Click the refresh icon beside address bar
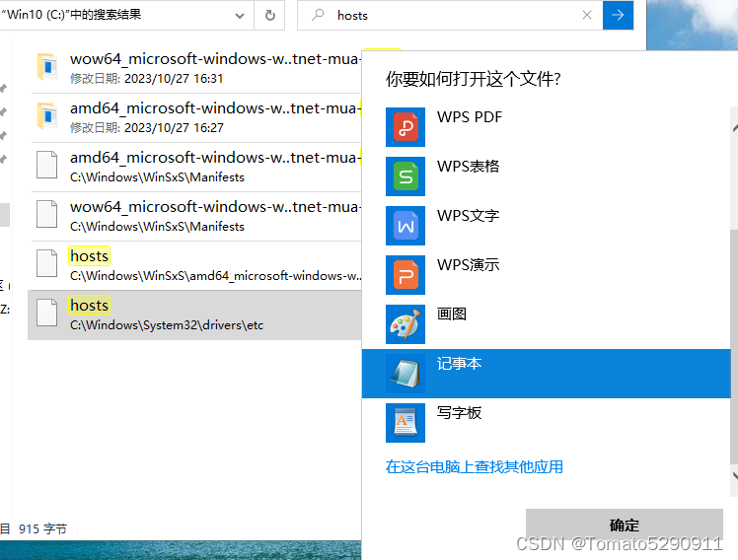 (269, 15)
